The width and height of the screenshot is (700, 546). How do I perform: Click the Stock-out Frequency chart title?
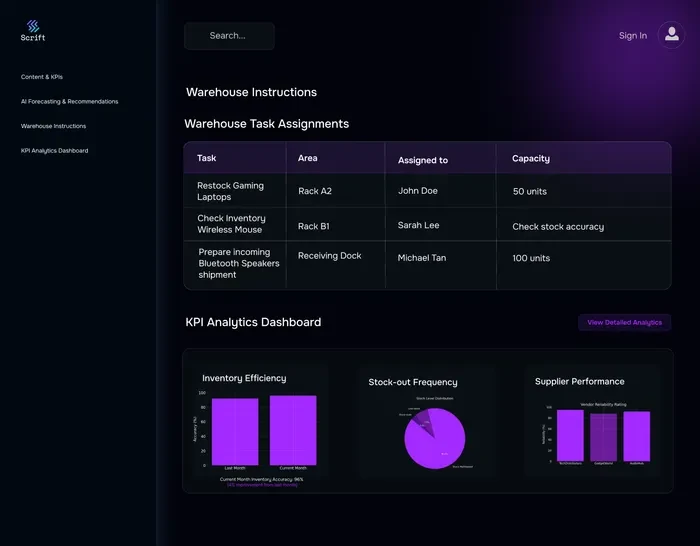pyautogui.click(x=413, y=382)
